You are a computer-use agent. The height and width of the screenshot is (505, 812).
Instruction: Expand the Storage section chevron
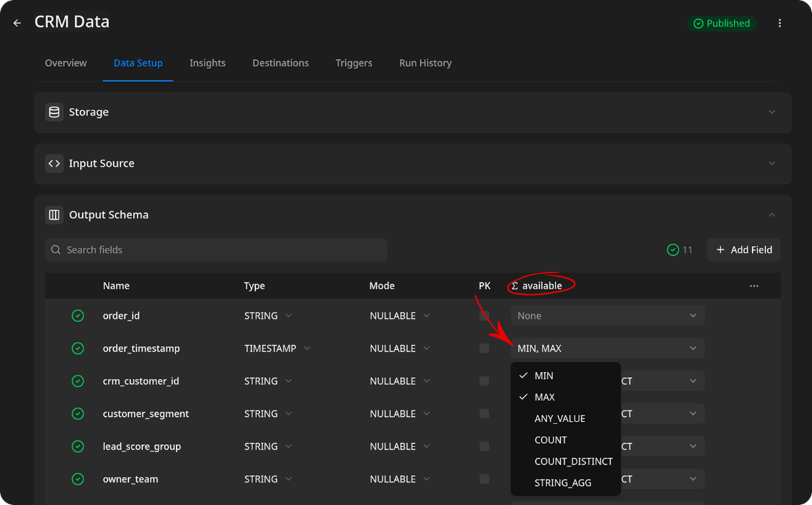point(772,112)
